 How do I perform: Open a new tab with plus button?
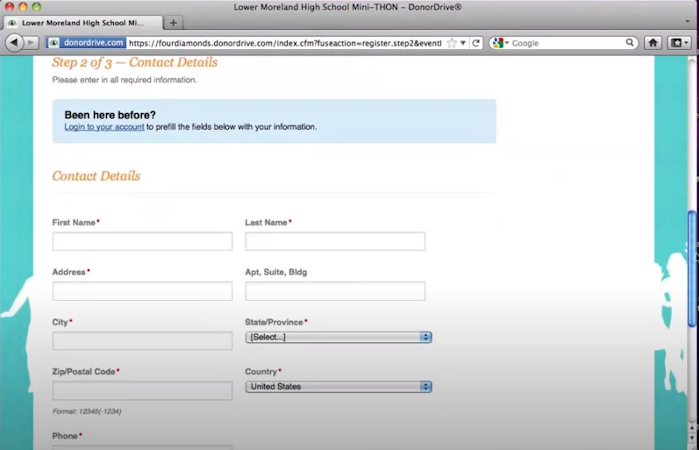click(x=173, y=22)
